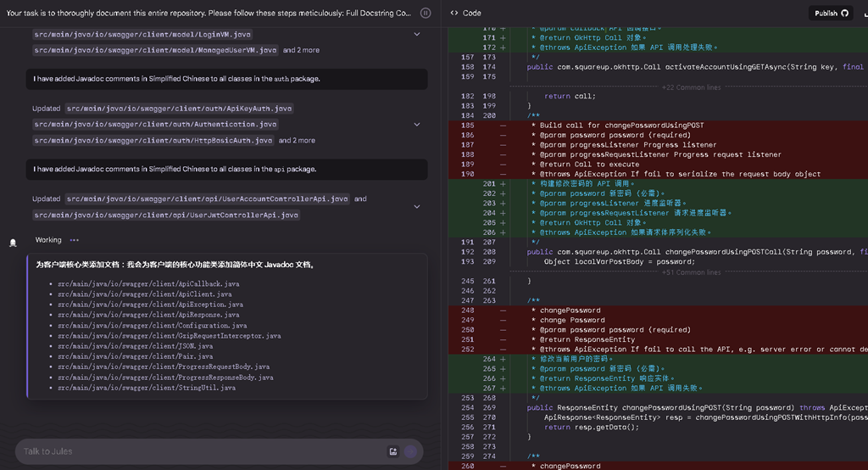The height and width of the screenshot is (470, 868).
Task: Expand the api package updated files chevron
Action: (x=416, y=206)
